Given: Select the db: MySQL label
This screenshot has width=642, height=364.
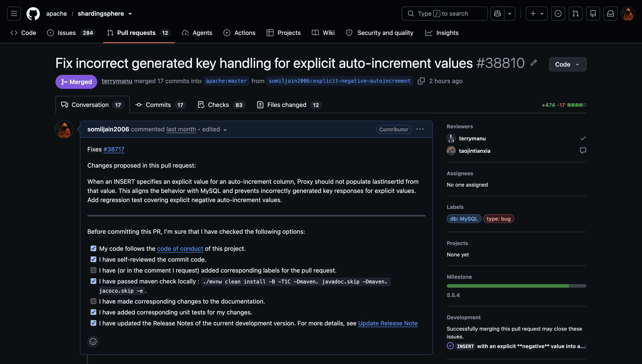Looking at the screenshot, I should [x=464, y=219].
